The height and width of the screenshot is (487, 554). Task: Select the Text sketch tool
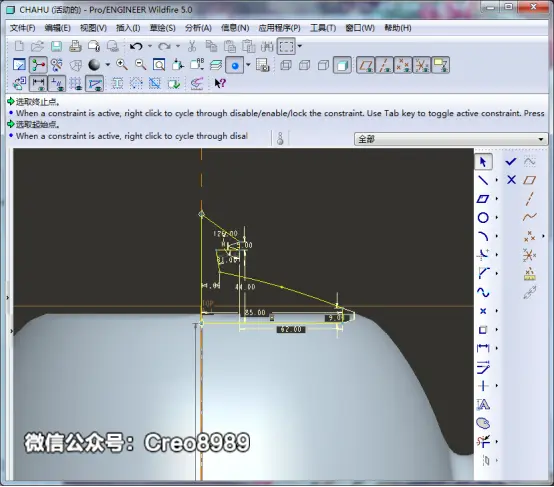click(483, 404)
